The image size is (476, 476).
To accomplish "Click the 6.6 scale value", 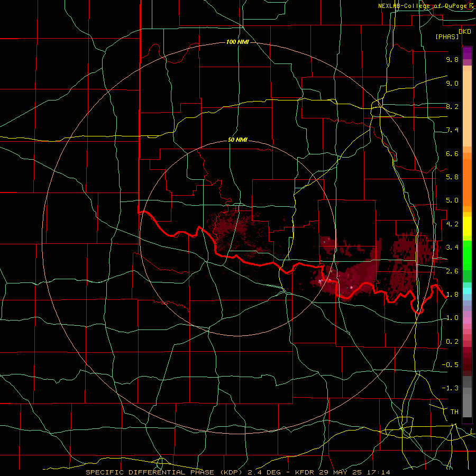I will [452, 153].
